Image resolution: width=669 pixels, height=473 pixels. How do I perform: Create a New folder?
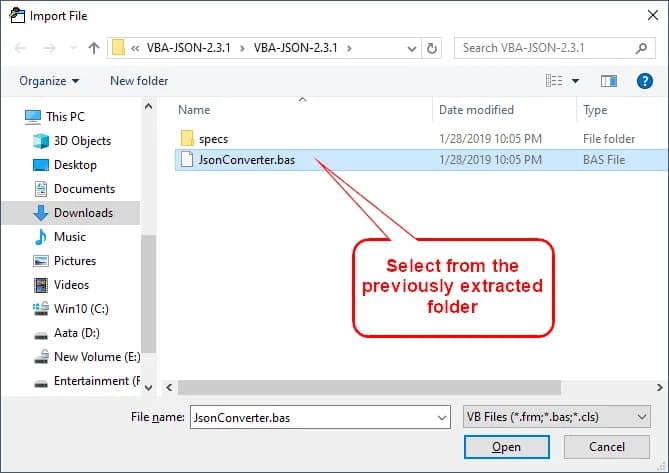pos(139,81)
